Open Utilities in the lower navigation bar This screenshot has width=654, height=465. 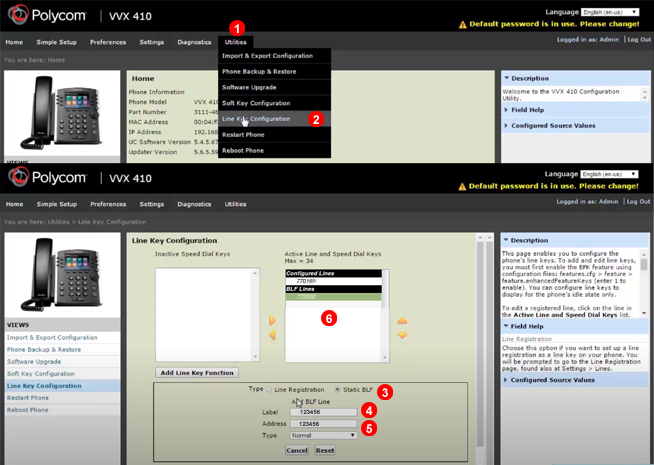[x=235, y=204]
